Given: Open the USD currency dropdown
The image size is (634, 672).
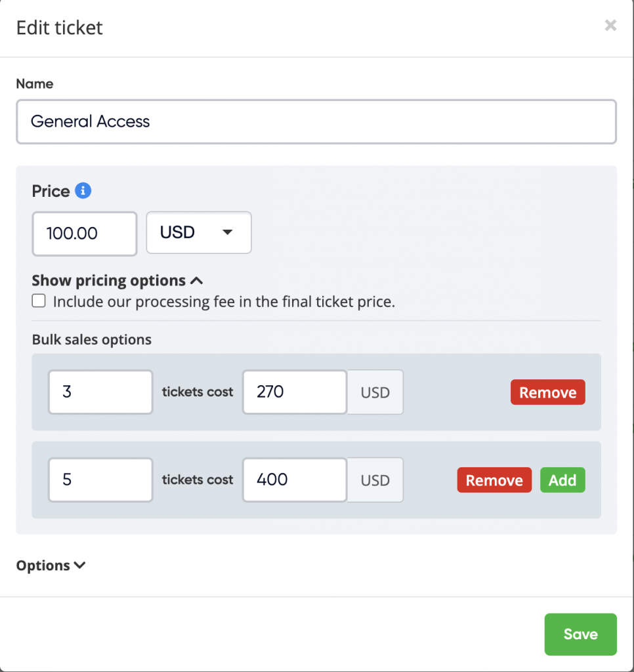Looking at the screenshot, I should point(198,232).
